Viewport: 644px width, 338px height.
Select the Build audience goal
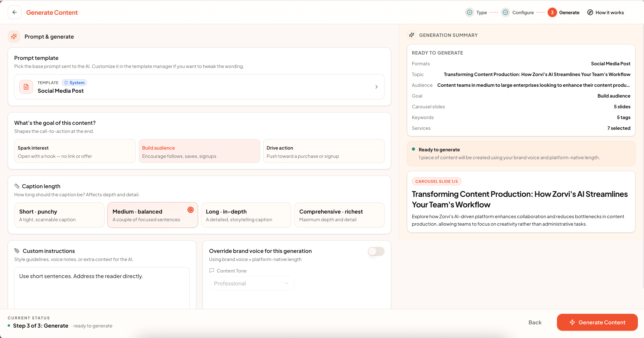click(199, 151)
